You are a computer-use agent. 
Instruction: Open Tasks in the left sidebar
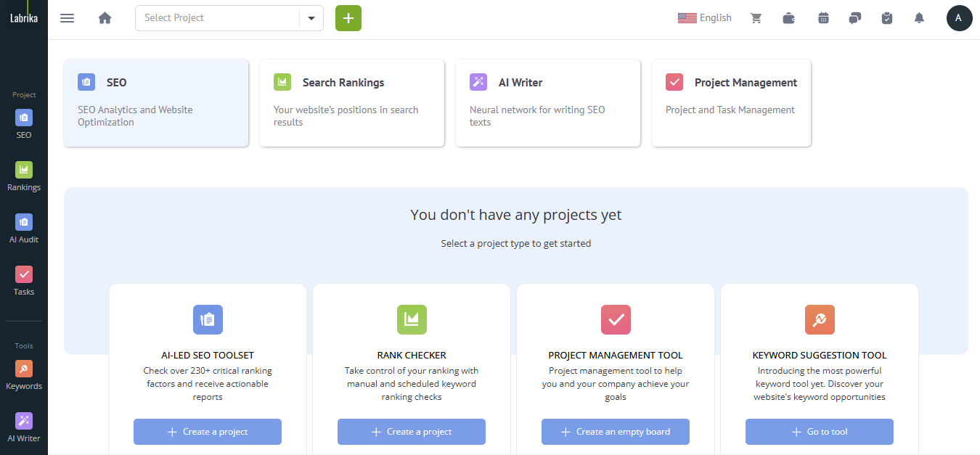[x=24, y=281]
